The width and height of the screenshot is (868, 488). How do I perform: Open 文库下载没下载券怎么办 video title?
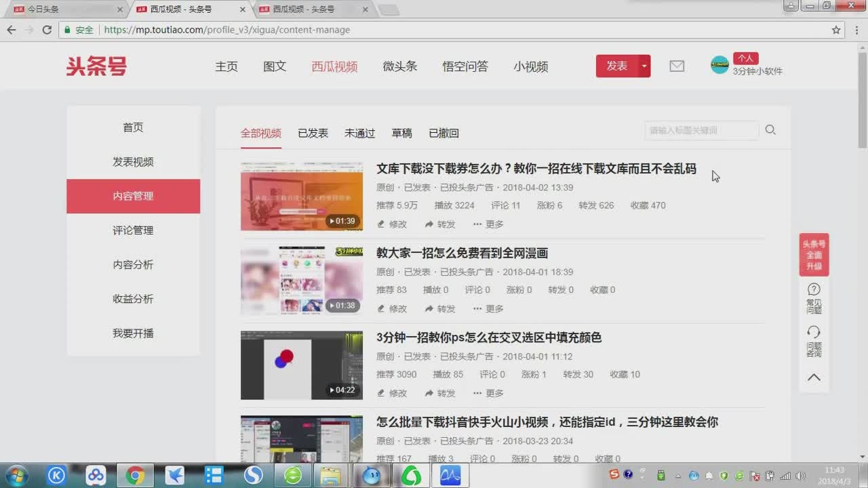point(536,169)
